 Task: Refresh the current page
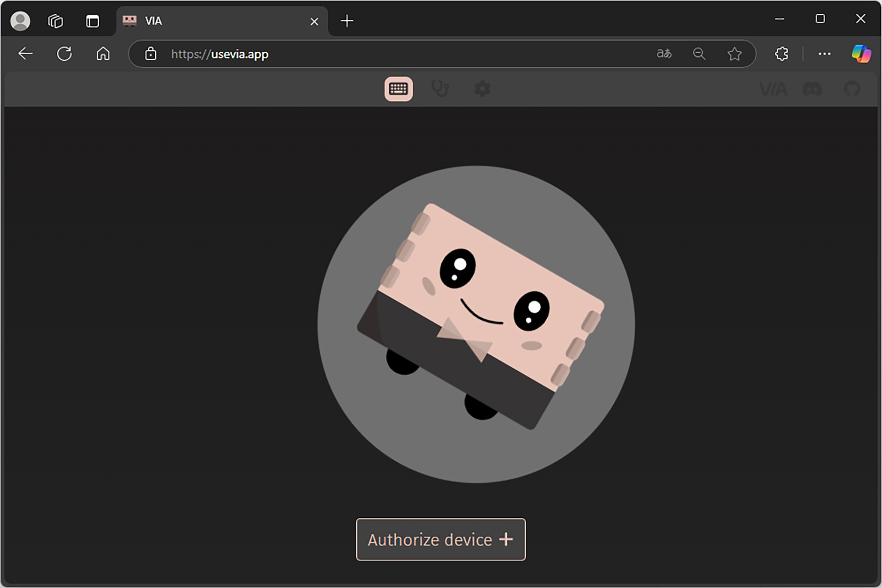64,54
